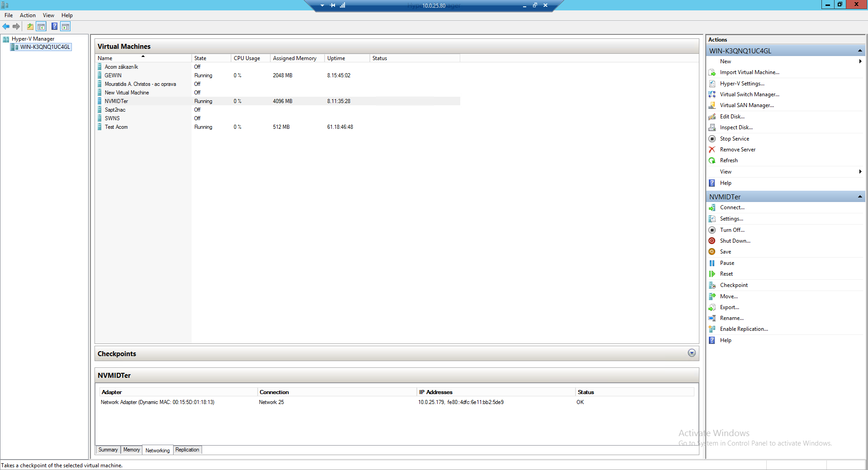Image resolution: width=868 pixels, height=470 pixels.
Task: Switch to the Replication tab
Action: [x=187, y=450]
